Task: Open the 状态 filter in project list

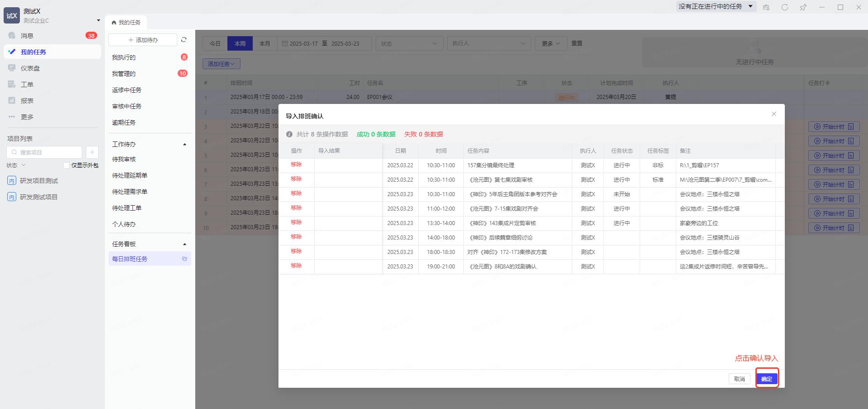Action: click(x=16, y=165)
